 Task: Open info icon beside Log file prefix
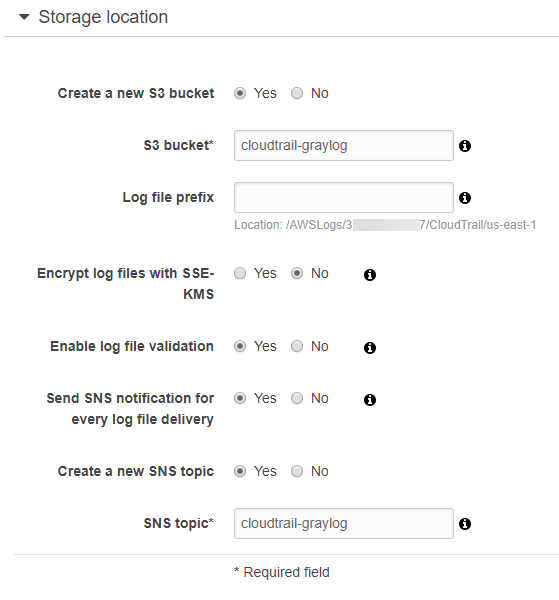pos(465,198)
